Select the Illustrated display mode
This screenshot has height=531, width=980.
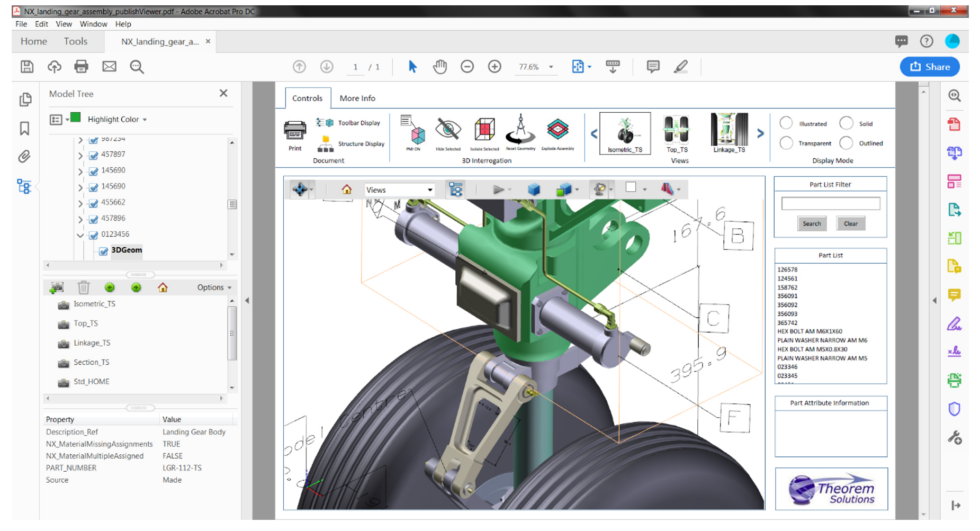786,123
